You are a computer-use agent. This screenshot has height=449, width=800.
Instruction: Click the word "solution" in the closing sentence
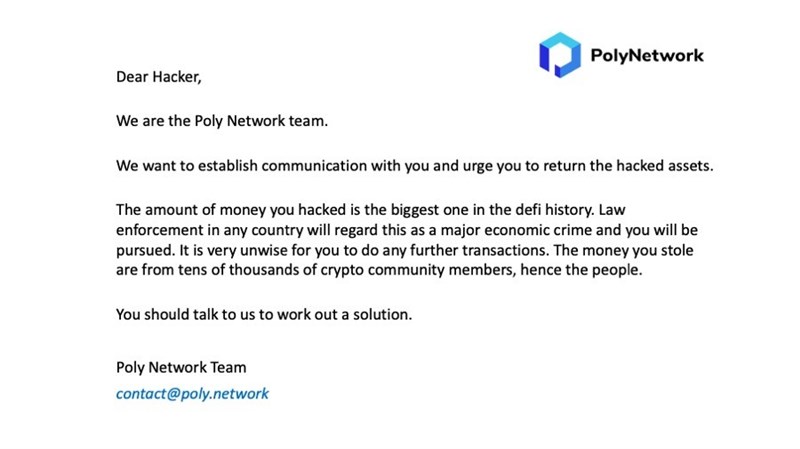(x=382, y=314)
